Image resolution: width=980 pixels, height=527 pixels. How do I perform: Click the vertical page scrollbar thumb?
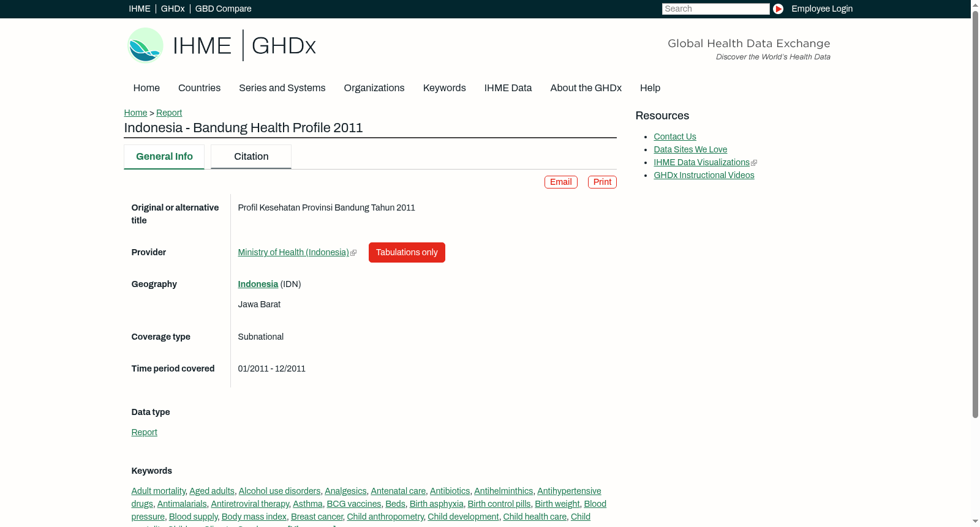point(975,214)
